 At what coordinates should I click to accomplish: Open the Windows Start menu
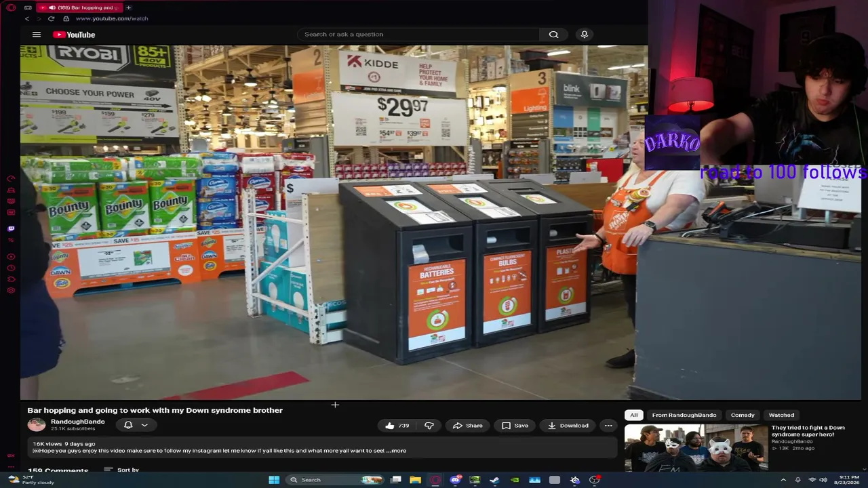(274, 480)
